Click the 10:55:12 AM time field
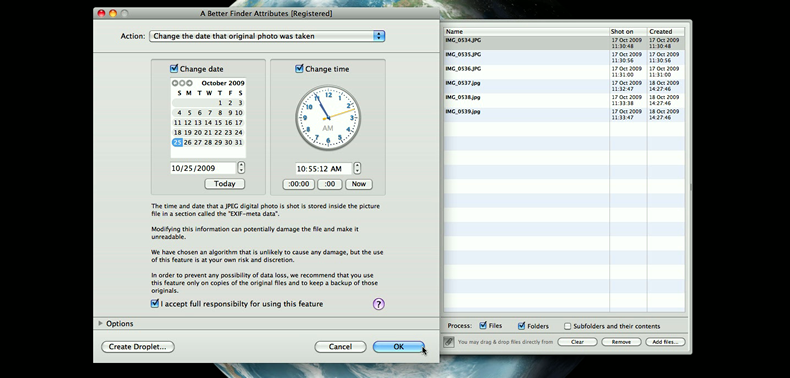The height and width of the screenshot is (378, 790). pyautogui.click(x=323, y=169)
